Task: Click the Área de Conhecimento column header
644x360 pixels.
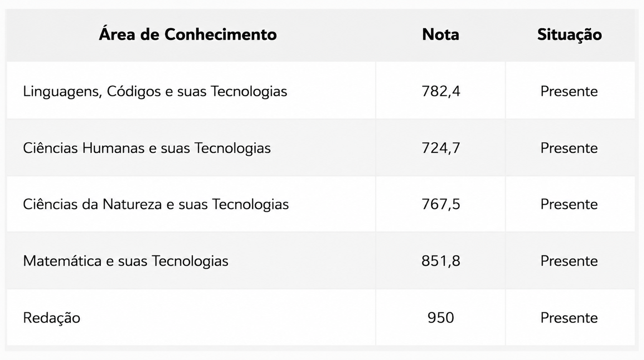Action: pyautogui.click(x=188, y=35)
